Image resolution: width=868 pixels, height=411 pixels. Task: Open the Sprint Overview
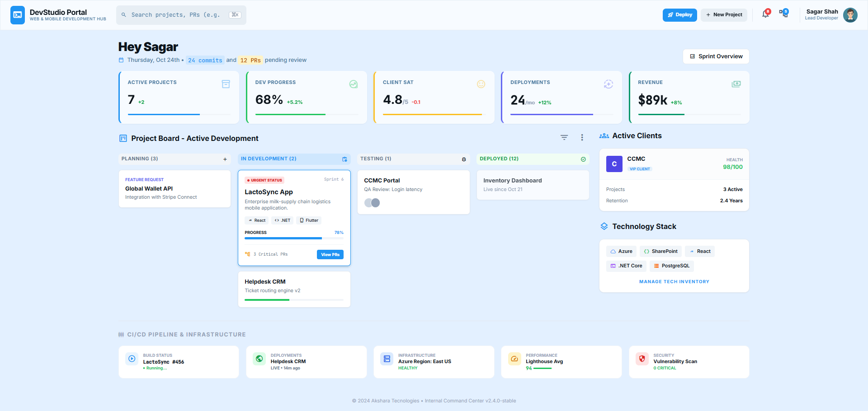(x=716, y=56)
